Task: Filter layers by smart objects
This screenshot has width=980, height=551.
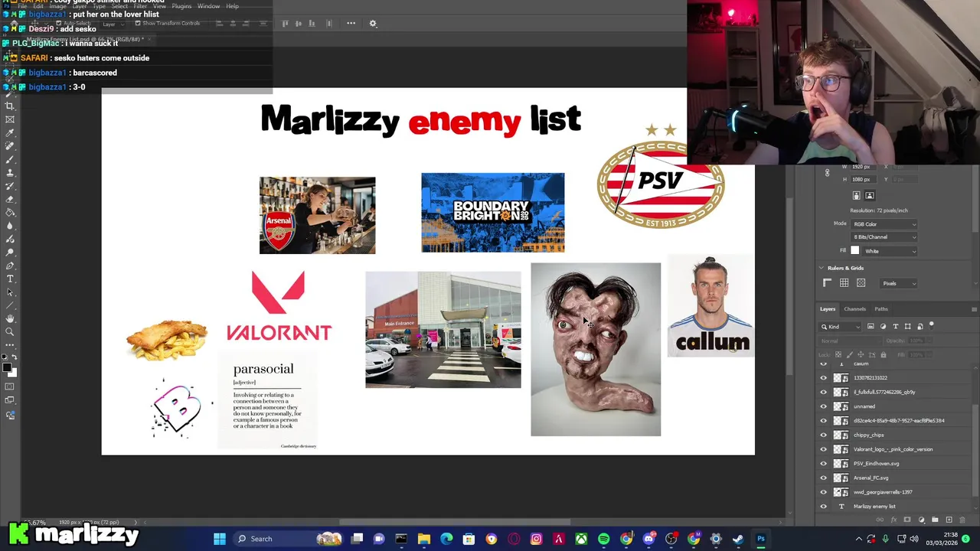Action: coord(920,327)
